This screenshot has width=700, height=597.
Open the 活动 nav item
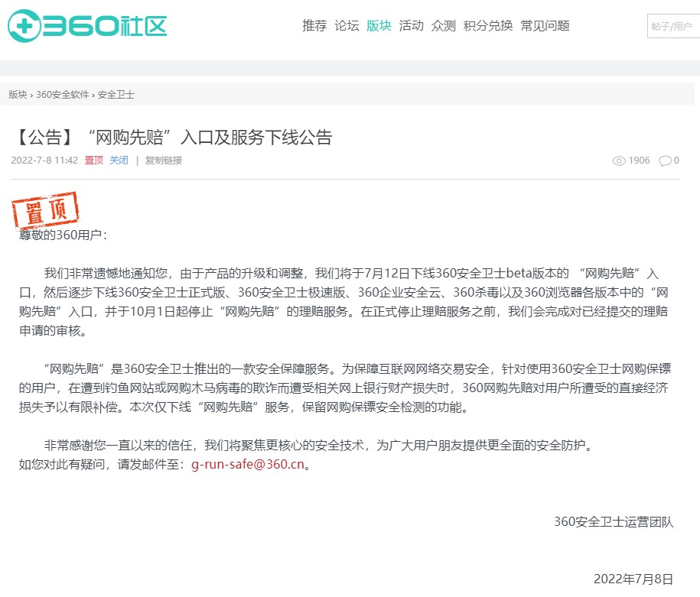coord(411,26)
